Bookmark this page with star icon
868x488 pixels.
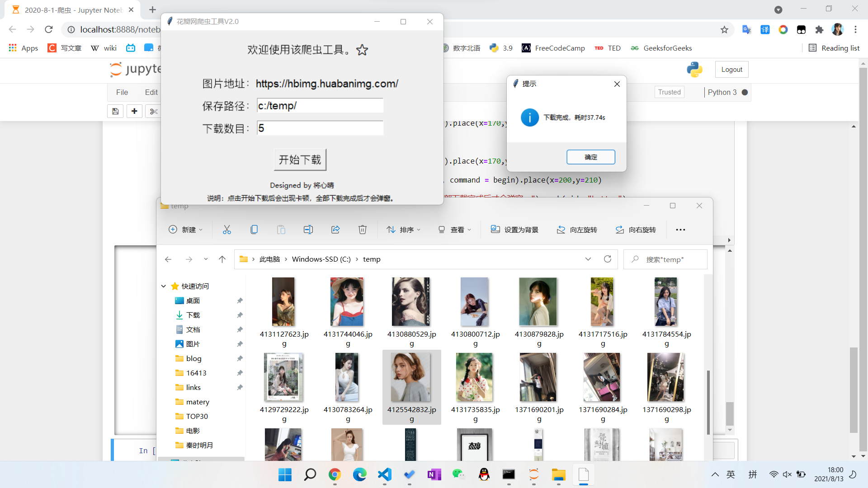724,30
